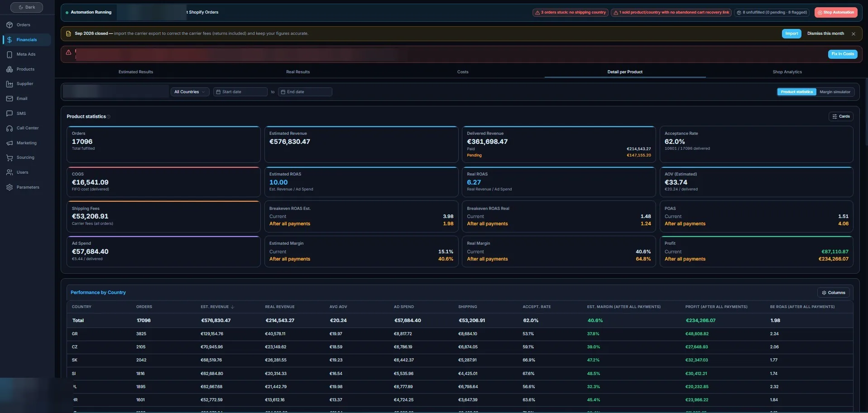Click the Email envelope icon

(x=10, y=99)
